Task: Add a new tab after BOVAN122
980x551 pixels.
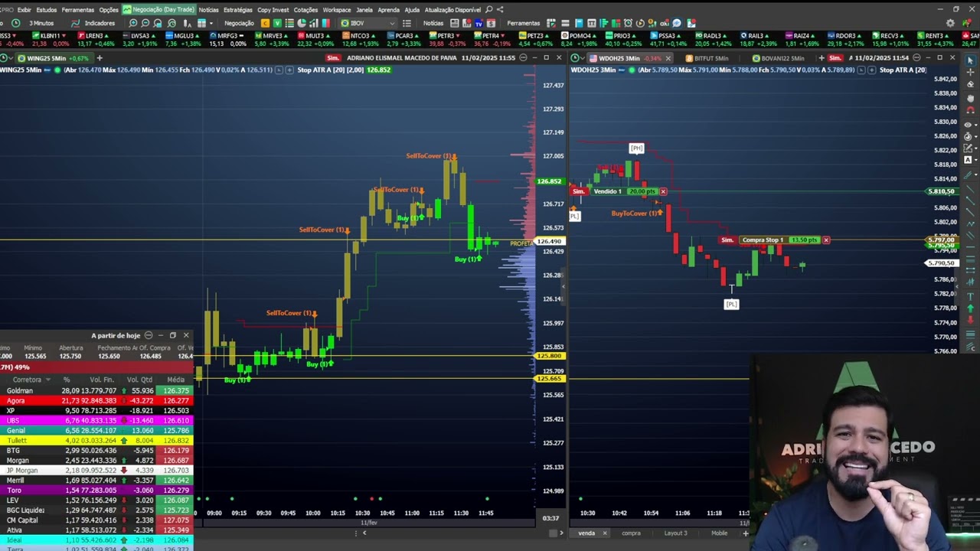Action: [821, 58]
